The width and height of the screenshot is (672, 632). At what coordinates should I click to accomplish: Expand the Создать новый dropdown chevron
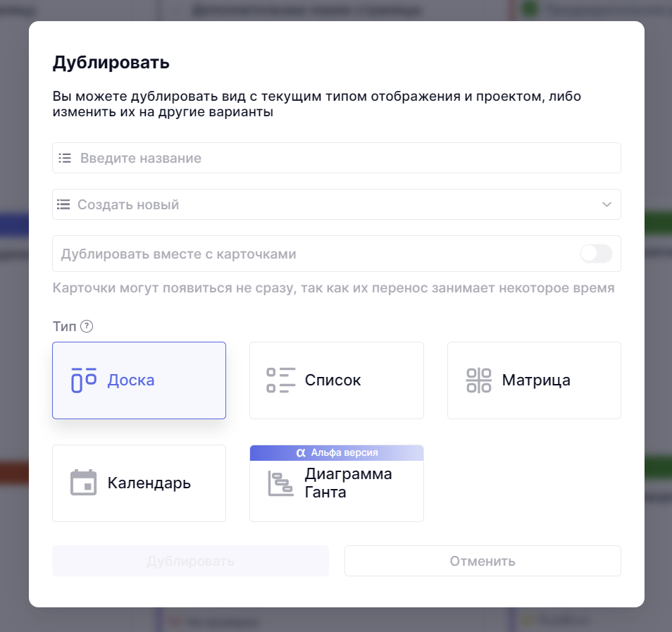click(x=606, y=204)
